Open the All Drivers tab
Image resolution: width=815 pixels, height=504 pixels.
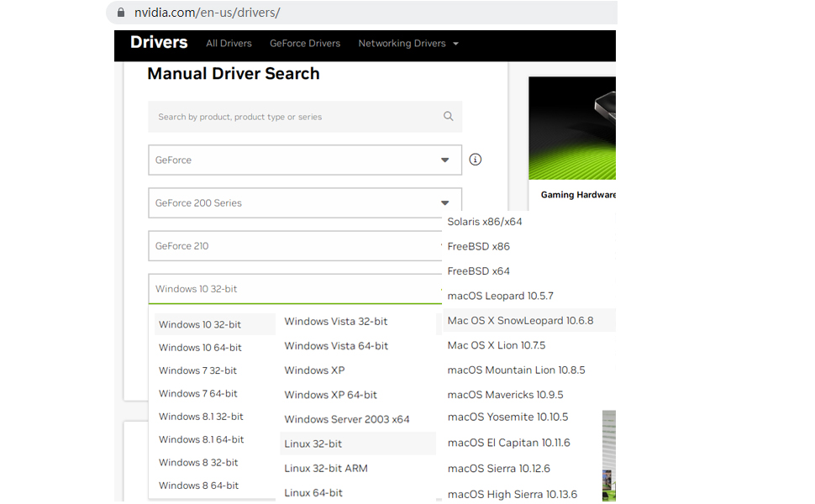[x=229, y=44]
